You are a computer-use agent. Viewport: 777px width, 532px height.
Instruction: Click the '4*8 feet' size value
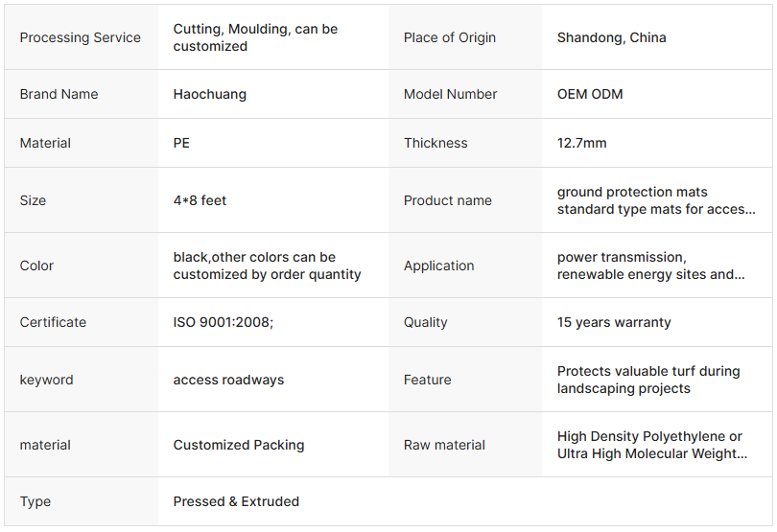[200, 201]
